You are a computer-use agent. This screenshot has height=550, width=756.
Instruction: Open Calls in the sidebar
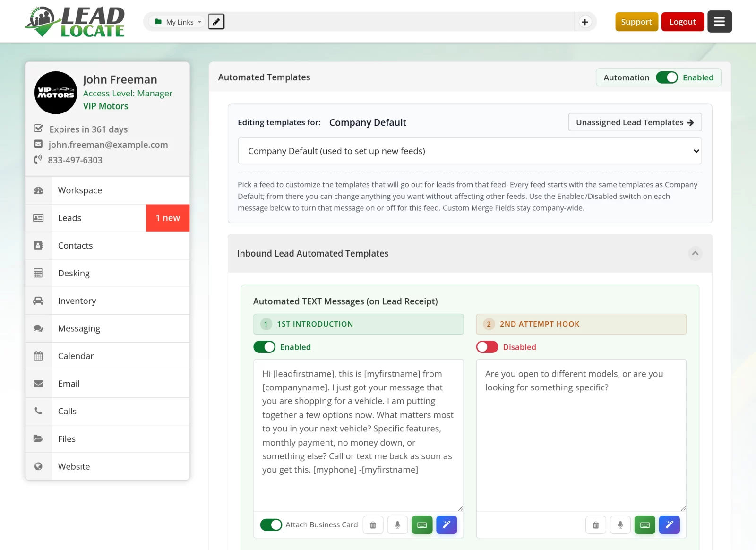[107, 412]
